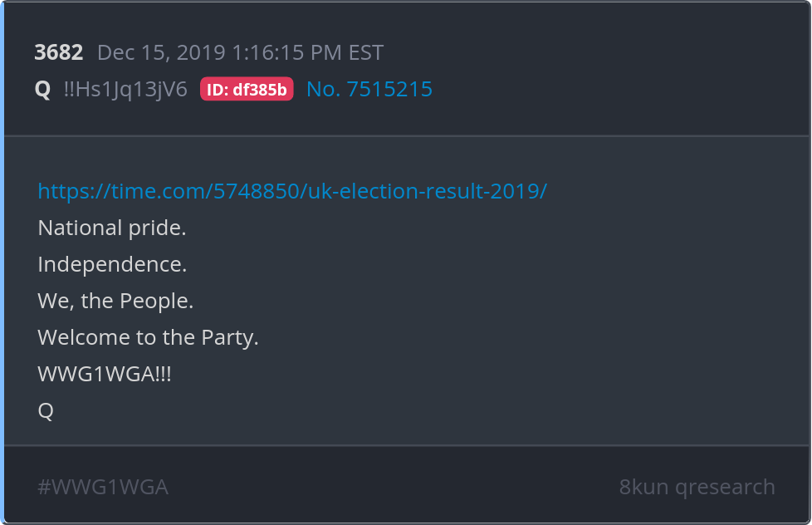Click the red ID: df385b badge
812x525 pixels.
(x=247, y=90)
